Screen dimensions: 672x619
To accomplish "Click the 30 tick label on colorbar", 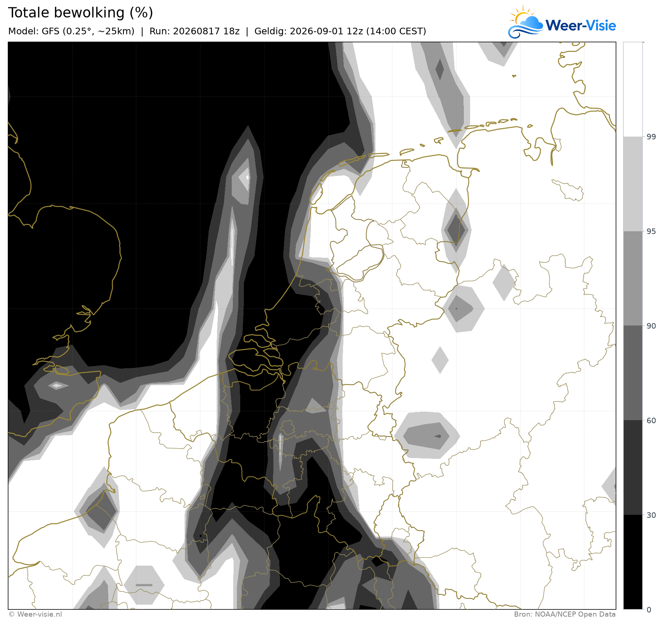I will pos(651,515).
